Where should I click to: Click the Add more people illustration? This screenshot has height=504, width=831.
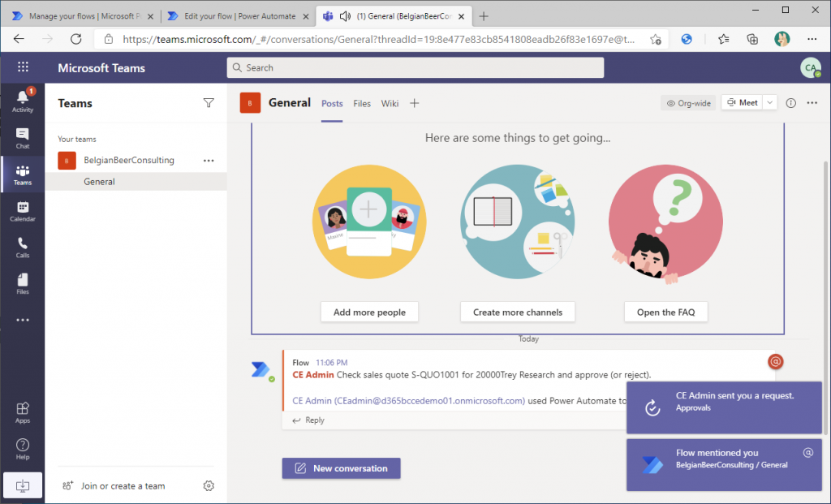pyautogui.click(x=369, y=222)
